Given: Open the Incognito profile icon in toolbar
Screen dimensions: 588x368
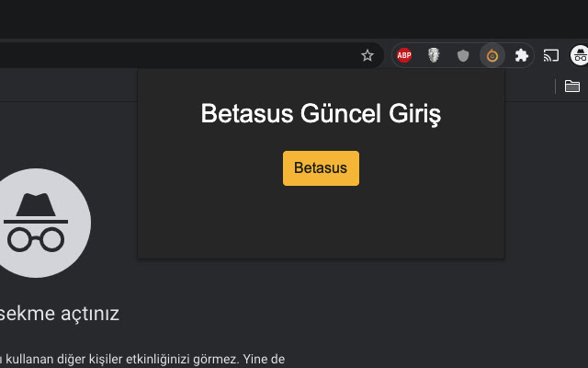Looking at the screenshot, I should [x=580, y=55].
